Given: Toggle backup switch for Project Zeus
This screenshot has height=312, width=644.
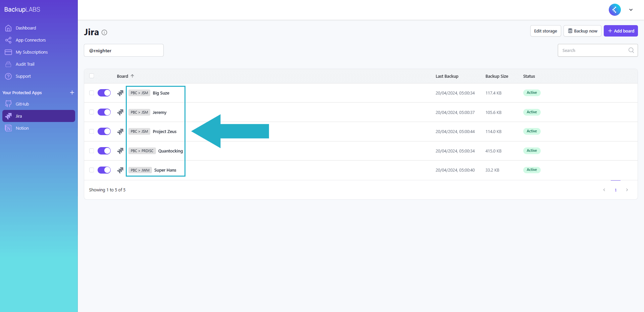Looking at the screenshot, I should pyautogui.click(x=104, y=131).
